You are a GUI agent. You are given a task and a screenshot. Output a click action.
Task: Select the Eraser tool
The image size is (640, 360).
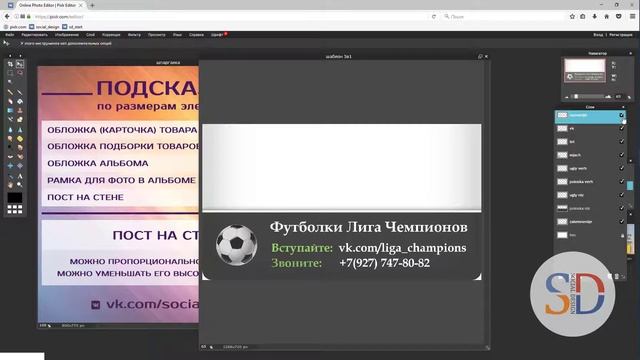point(10,101)
